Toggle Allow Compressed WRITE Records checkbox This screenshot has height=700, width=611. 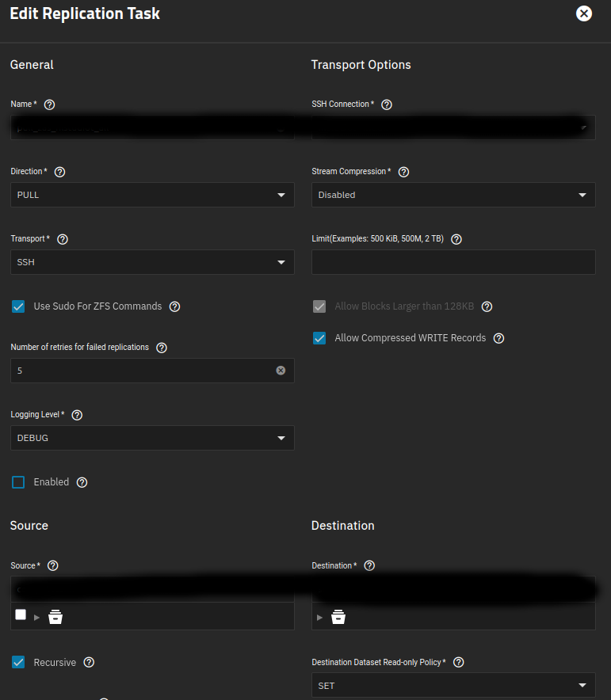click(x=319, y=338)
